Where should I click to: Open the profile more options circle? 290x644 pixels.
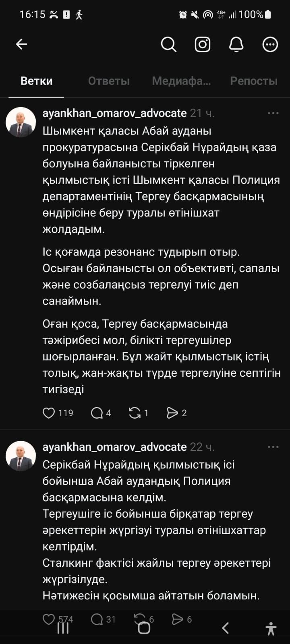(270, 44)
